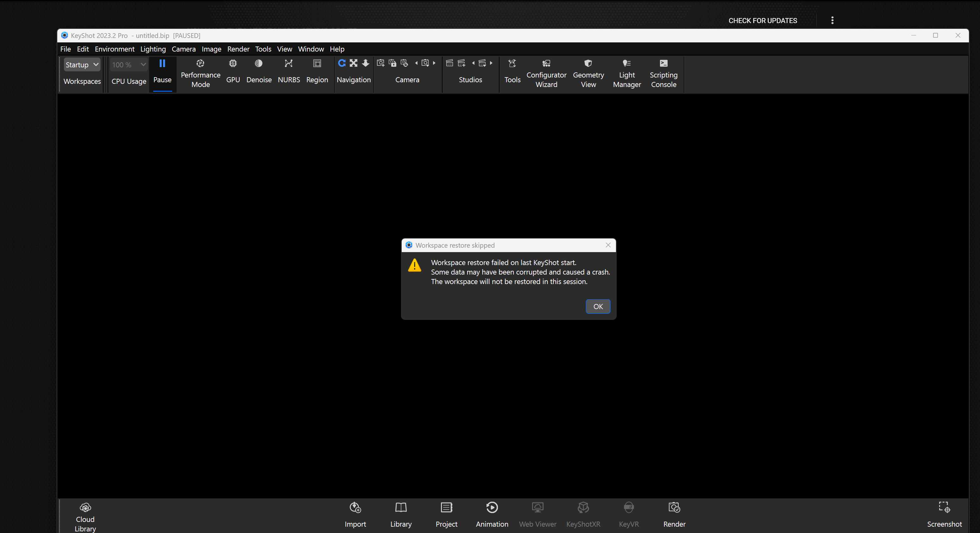Open the Render menu
The height and width of the screenshot is (533, 980).
pyautogui.click(x=238, y=49)
